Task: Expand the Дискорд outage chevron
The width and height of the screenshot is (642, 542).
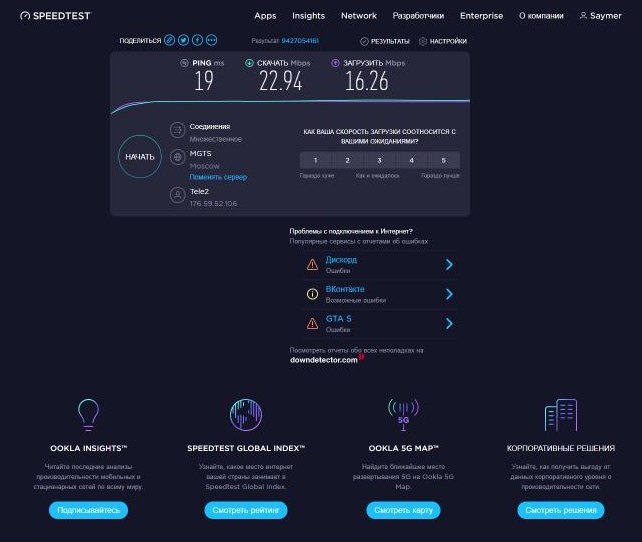Action: [449, 264]
